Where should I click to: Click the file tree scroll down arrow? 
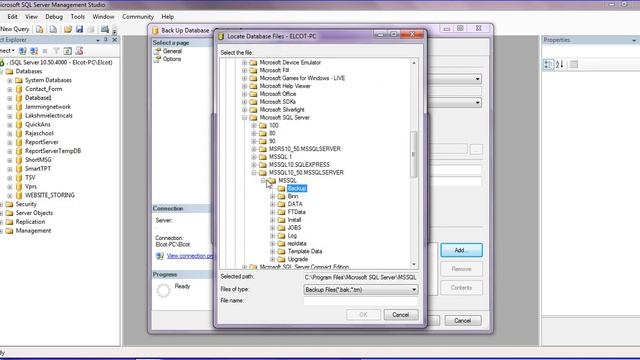413,264
